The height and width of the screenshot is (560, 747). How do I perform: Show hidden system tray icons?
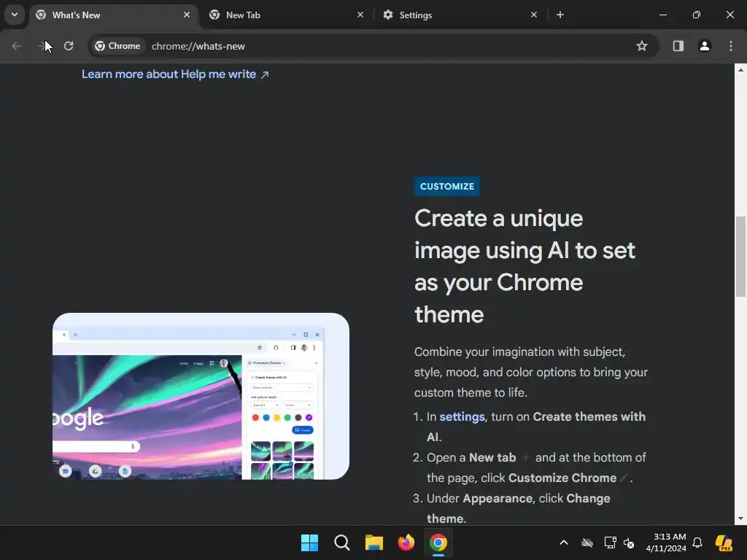[x=564, y=542]
